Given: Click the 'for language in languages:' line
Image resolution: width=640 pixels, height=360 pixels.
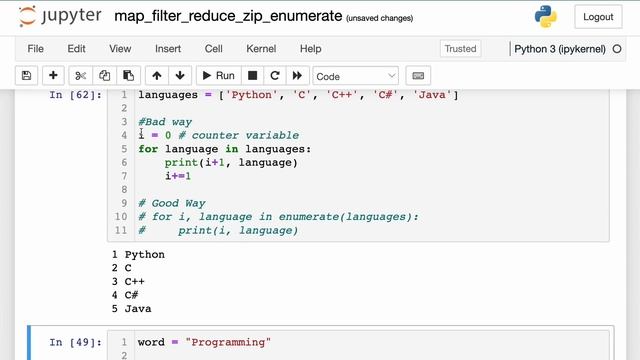Looking at the screenshot, I should pos(224,149).
